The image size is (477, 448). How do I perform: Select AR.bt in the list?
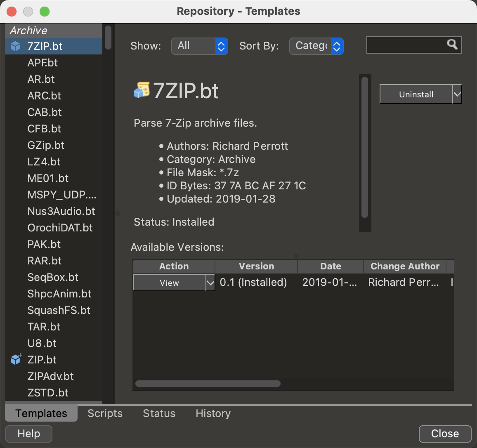(54, 79)
